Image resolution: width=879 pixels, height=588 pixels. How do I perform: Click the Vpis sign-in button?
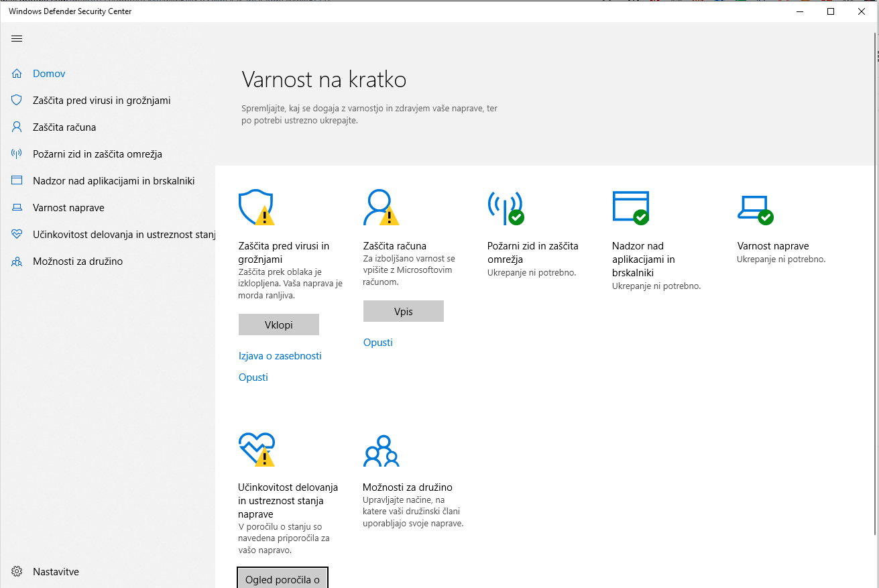(x=404, y=311)
